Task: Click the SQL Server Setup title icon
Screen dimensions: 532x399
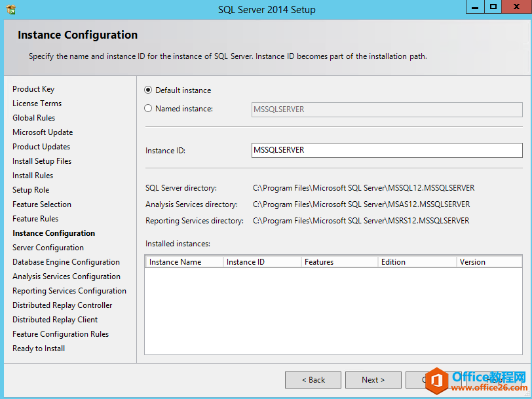Action: tap(11, 9)
